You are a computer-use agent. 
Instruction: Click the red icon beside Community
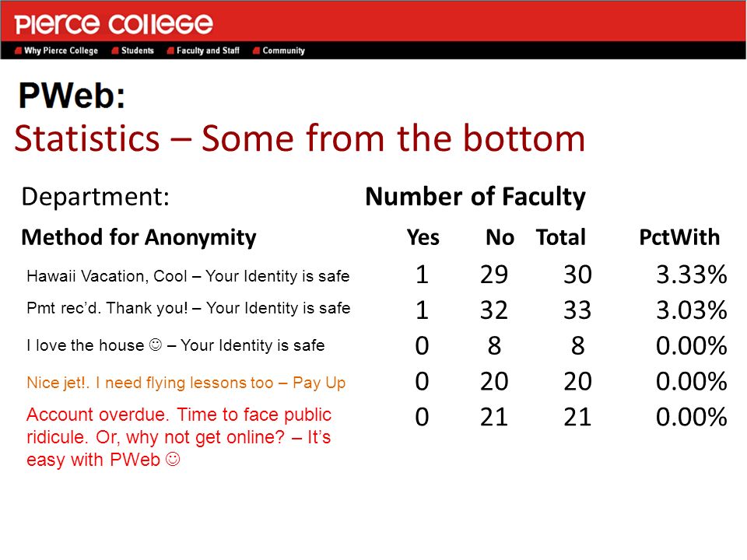(256, 51)
